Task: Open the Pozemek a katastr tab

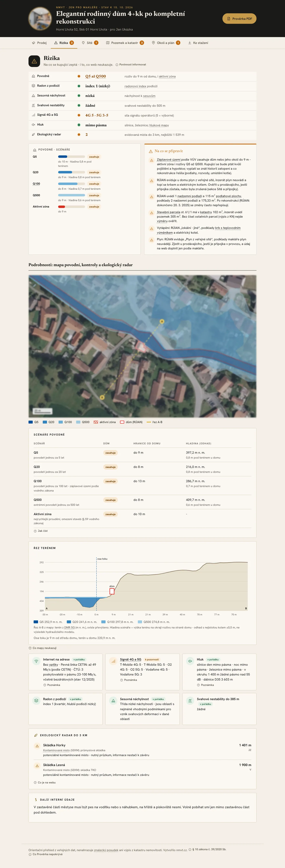Action: coord(125,43)
